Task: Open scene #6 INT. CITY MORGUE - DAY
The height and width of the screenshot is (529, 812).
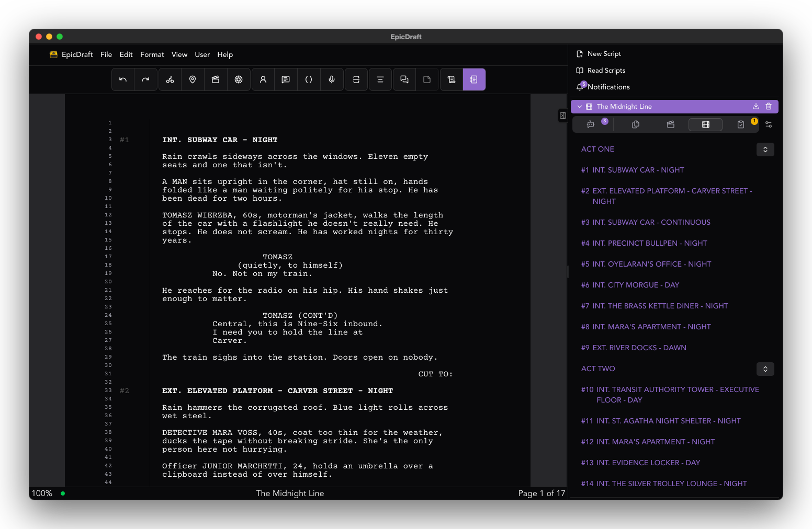Action: 630,285
